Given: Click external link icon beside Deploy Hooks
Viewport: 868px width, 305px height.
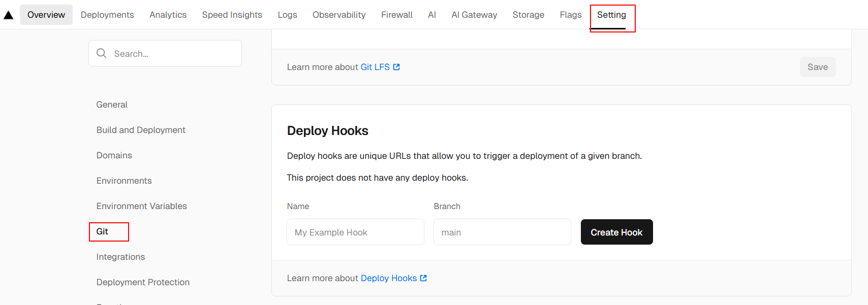Looking at the screenshot, I should [x=423, y=278].
